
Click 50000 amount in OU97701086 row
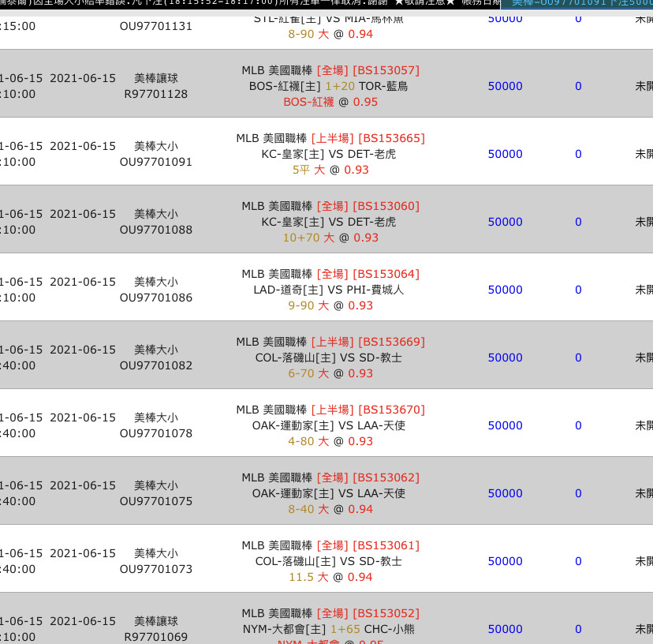(506, 290)
